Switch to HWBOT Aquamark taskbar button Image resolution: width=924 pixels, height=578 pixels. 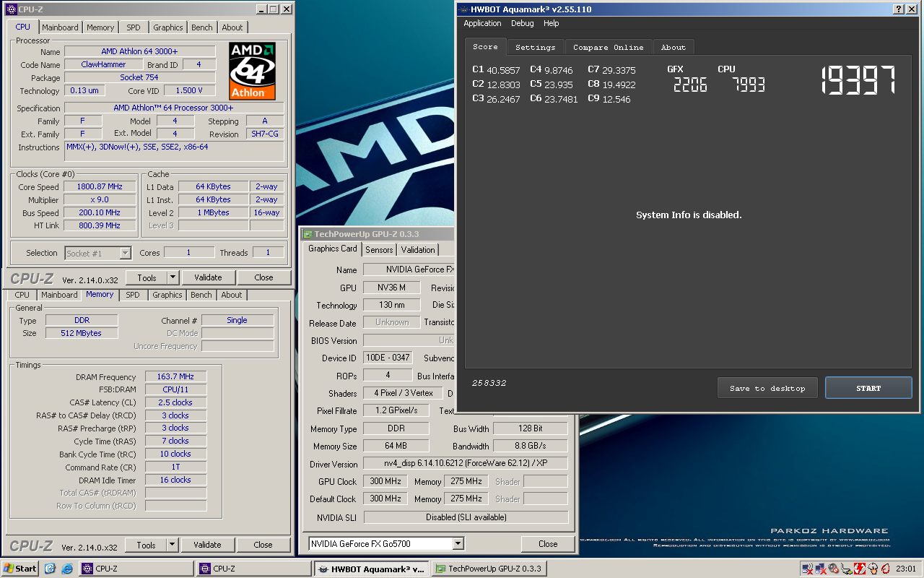371,569
